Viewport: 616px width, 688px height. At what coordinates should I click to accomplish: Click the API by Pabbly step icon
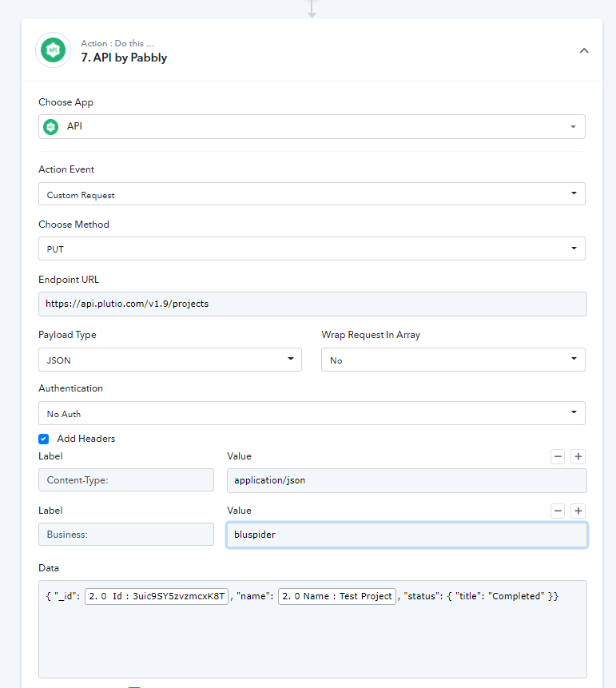click(53, 50)
